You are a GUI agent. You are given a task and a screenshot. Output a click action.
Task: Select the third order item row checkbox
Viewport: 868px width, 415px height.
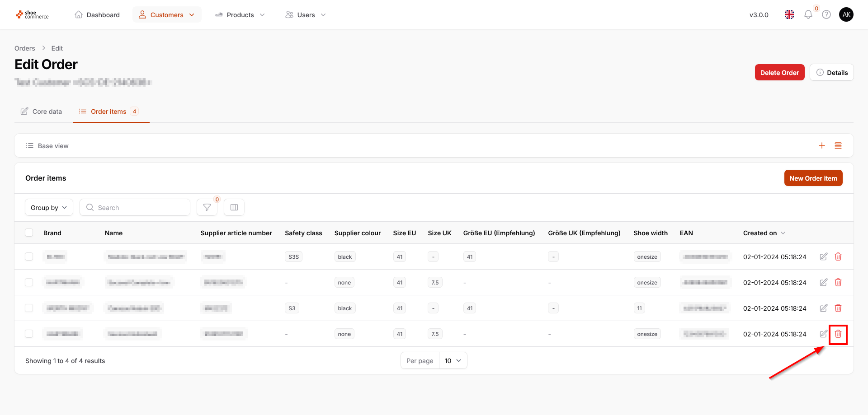point(29,308)
